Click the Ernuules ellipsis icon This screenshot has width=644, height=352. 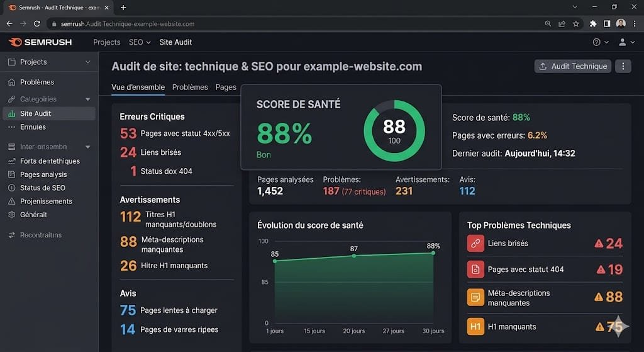click(11, 127)
